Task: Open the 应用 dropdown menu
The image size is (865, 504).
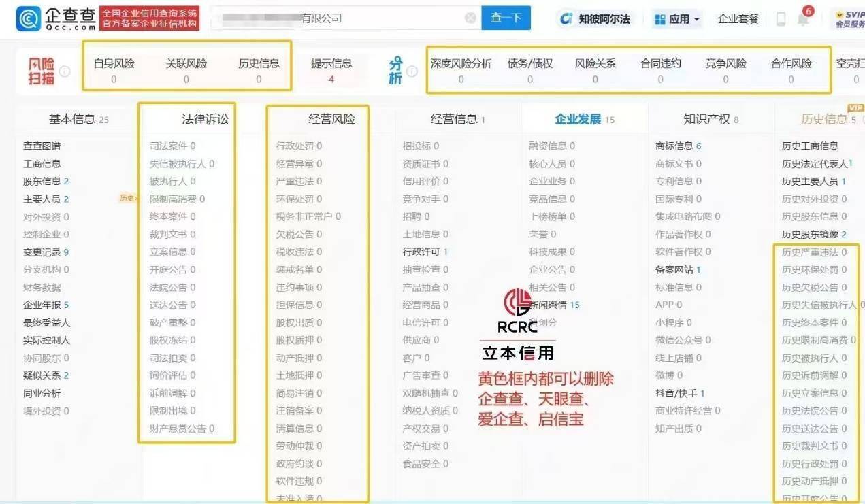Action: pyautogui.click(x=676, y=19)
